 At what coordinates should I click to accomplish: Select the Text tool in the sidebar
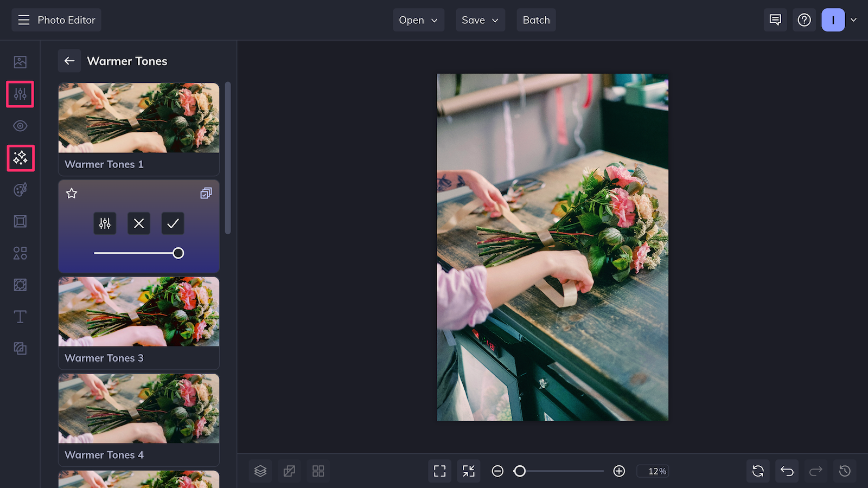click(20, 317)
